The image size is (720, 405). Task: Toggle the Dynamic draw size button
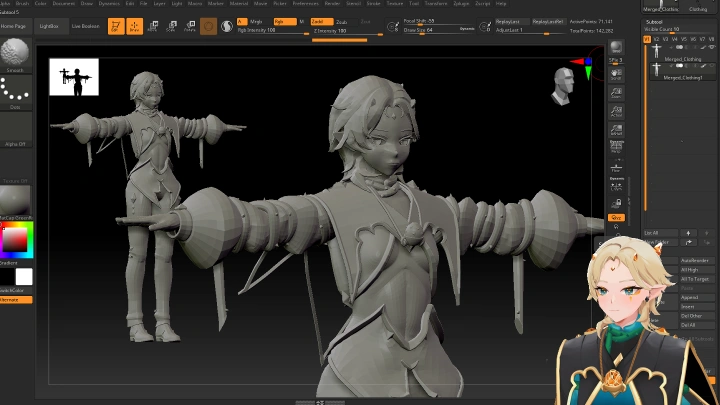pyautogui.click(x=467, y=29)
